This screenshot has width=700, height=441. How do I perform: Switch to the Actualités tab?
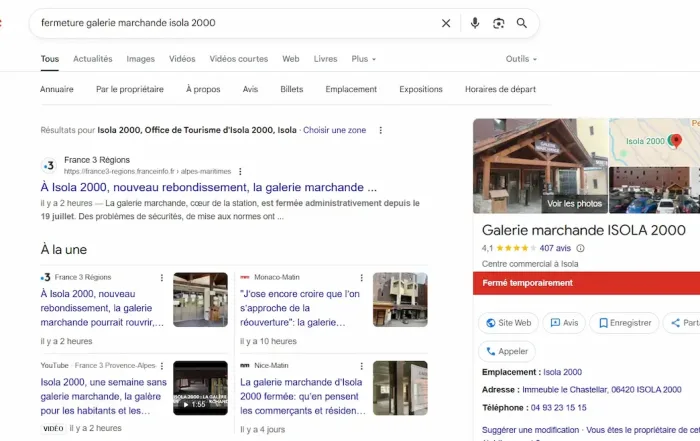[93, 59]
